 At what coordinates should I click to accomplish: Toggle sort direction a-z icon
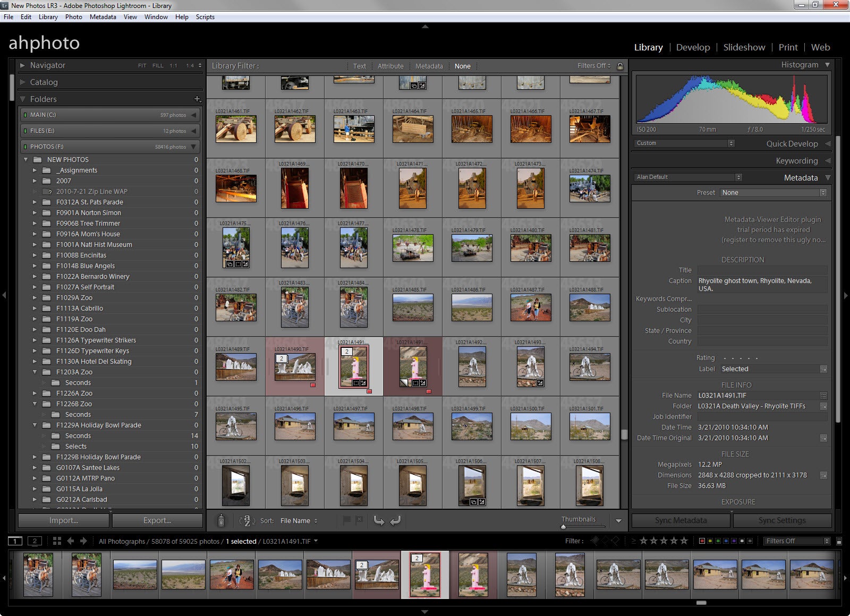[246, 521]
